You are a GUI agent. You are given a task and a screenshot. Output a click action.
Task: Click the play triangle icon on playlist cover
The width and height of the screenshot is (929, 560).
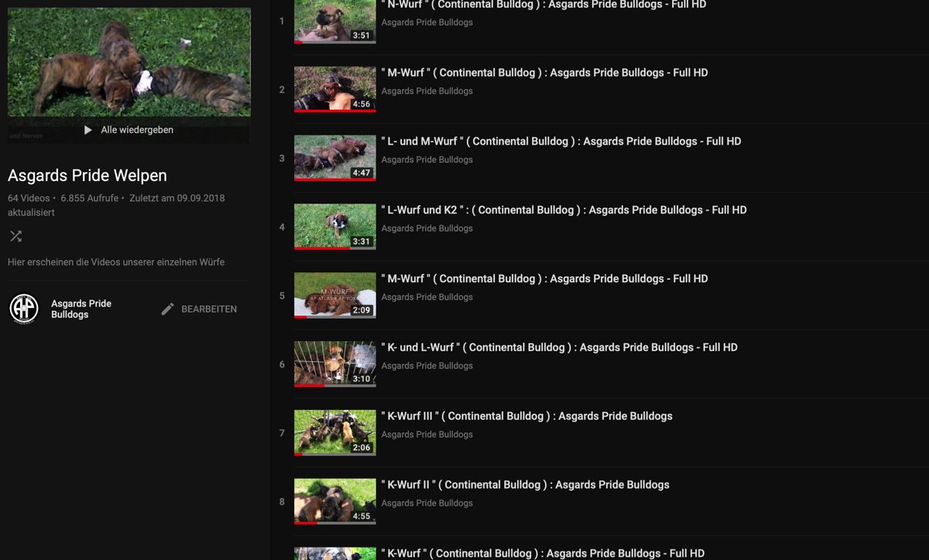coord(88,130)
